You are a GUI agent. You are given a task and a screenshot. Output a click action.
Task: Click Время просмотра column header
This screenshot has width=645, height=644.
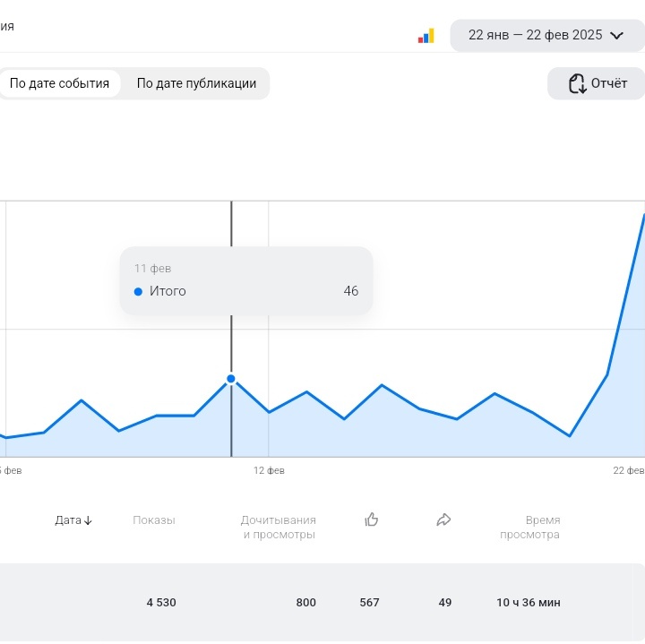(529, 528)
